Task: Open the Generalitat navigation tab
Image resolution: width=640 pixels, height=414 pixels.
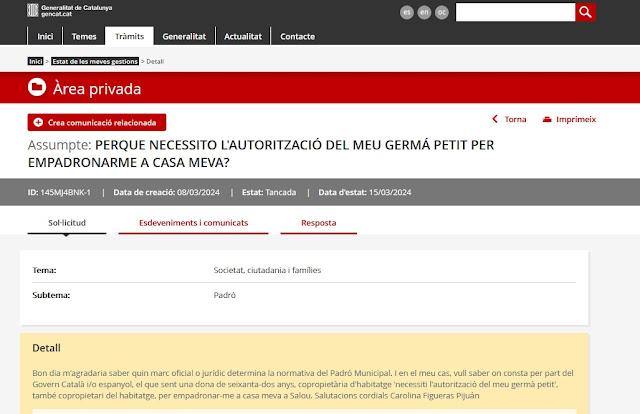Action: 184,36
